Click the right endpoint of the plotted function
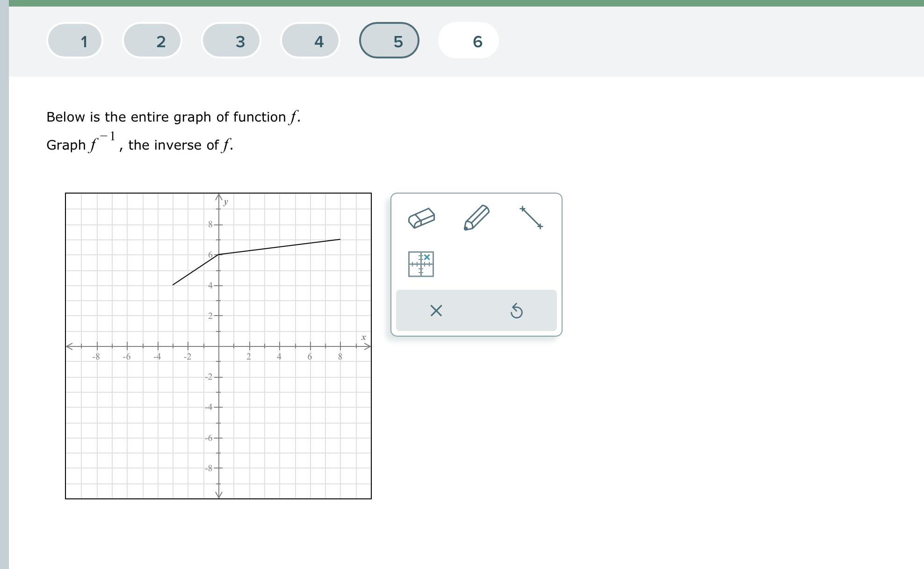924x569 pixels. pos(339,239)
